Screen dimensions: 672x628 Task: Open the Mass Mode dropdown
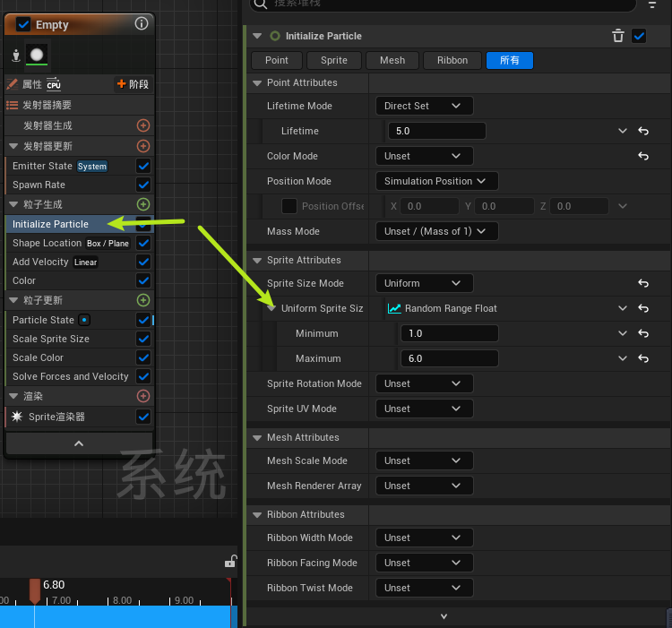[x=436, y=231]
